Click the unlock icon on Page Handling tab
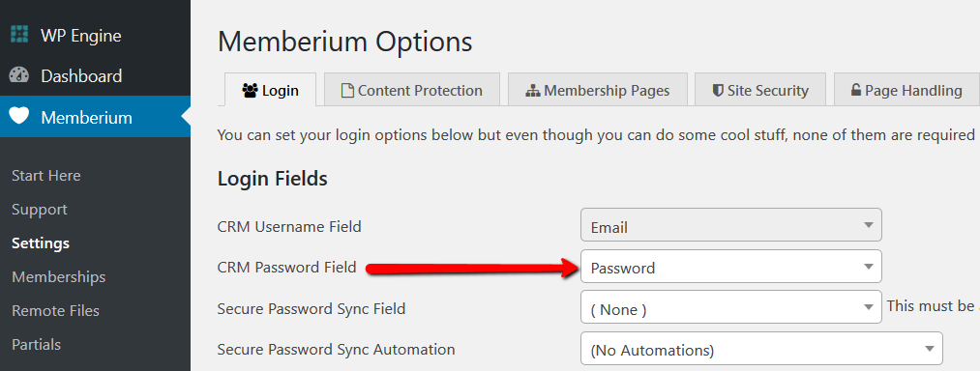This screenshot has width=980, height=371. (x=856, y=90)
